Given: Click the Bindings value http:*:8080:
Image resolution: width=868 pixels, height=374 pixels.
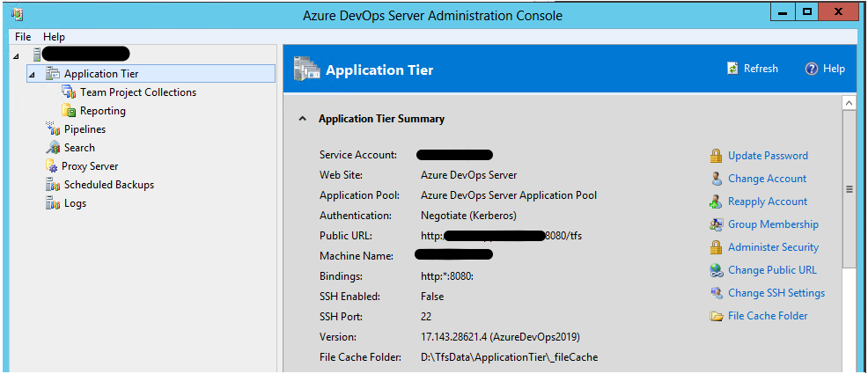Looking at the screenshot, I should click(446, 276).
